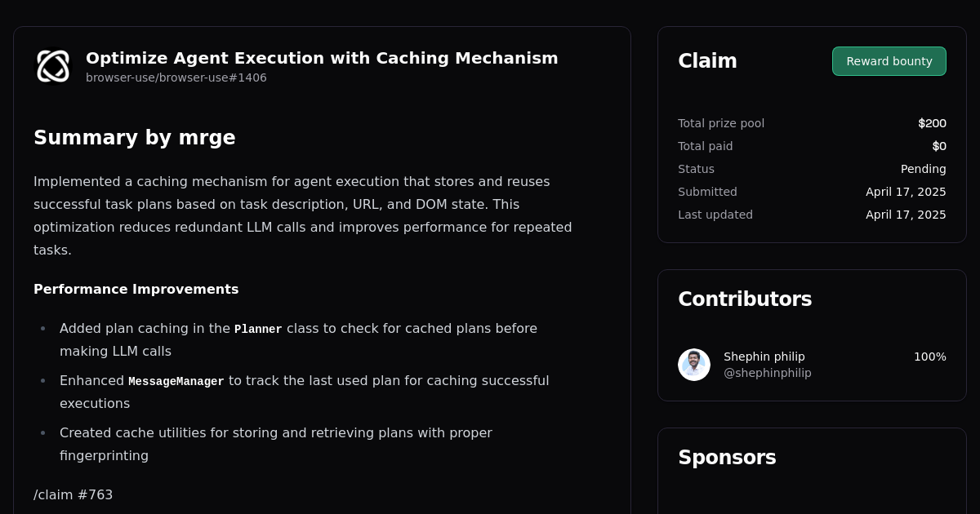Click the /claim #763 reference
980x514 pixels.
pos(73,494)
